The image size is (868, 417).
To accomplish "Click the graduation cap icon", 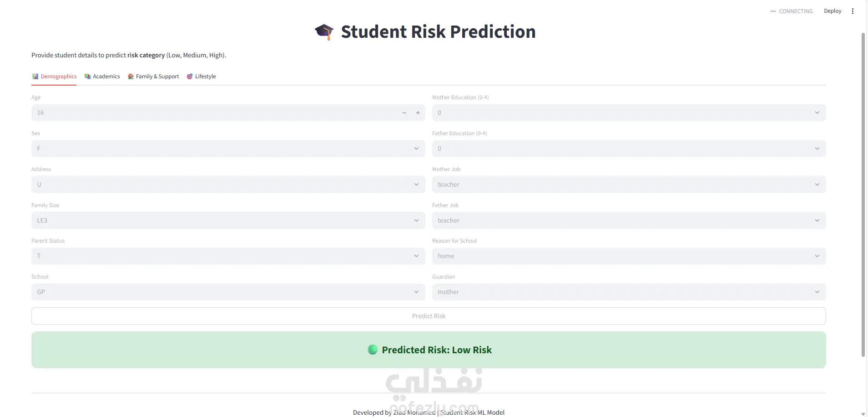I will [324, 32].
